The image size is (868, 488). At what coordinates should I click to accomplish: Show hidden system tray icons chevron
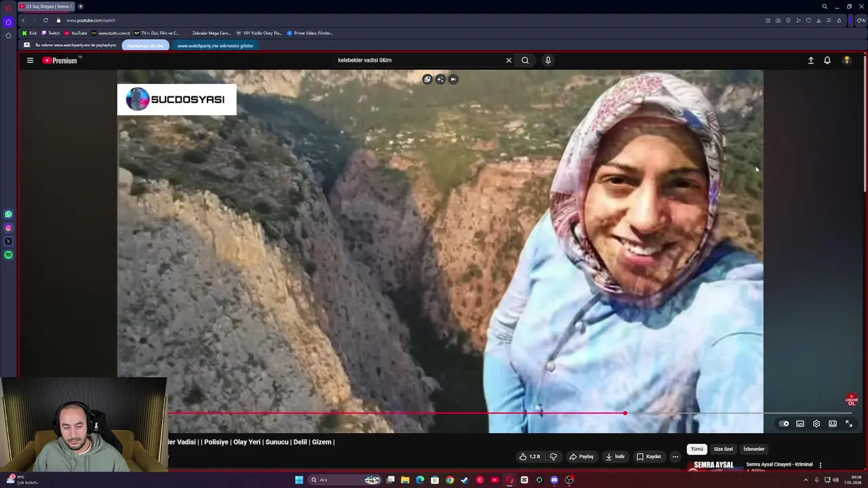coord(806,480)
